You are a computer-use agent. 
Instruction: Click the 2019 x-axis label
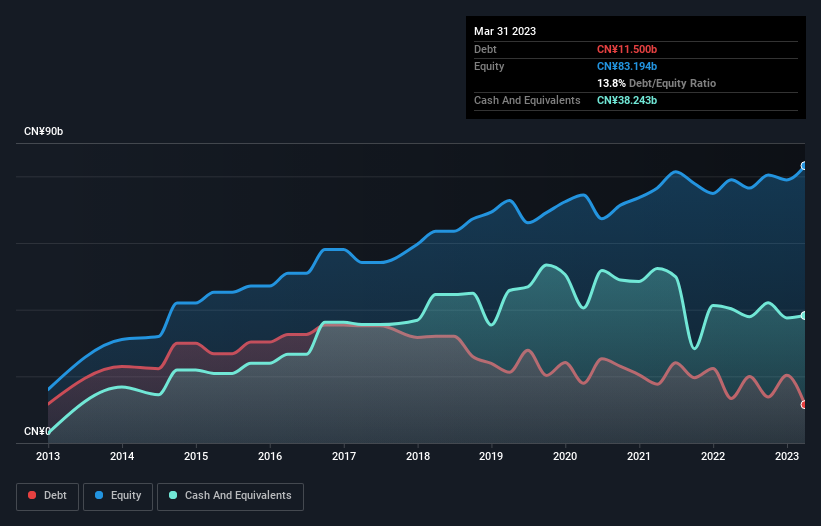click(491, 456)
